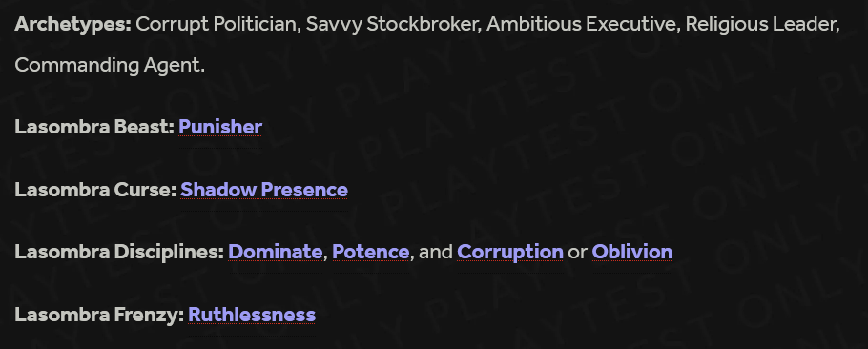
Task: Click the Lasombra Frenzy label
Action: [99, 316]
